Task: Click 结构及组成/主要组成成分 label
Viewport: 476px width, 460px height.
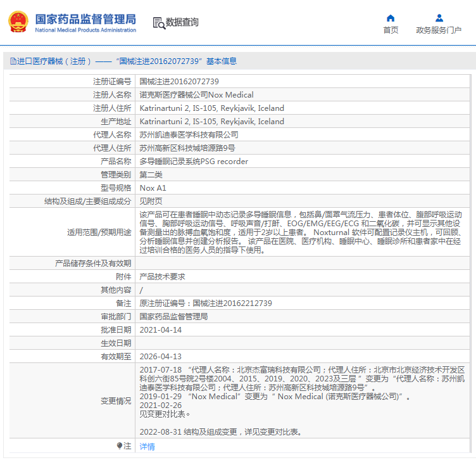Action: [88, 201]
